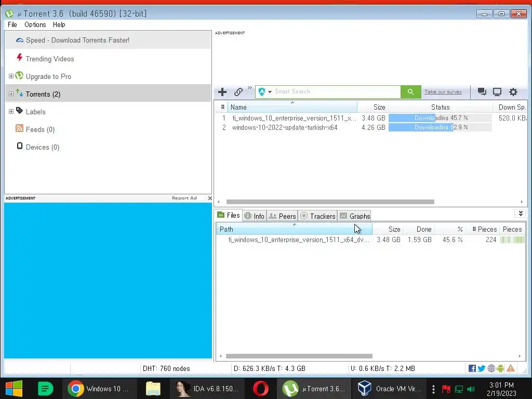Sort files by Path column header
The height and width of the screenshot is (399, 532).
pos(294,229)
